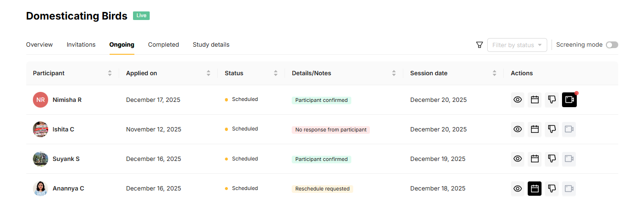Click thumbs-down icon for Ishita C
The image size is (644, 200).
pyautogui.click(x=552, y=129)
